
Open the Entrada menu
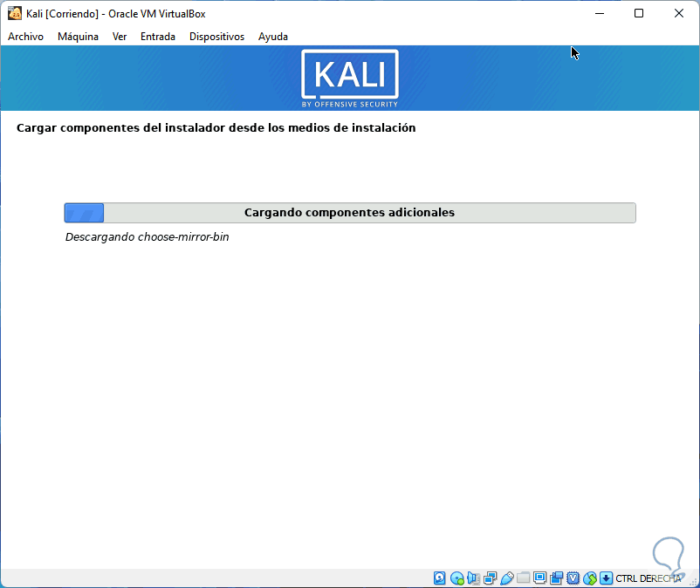(158, 37)
